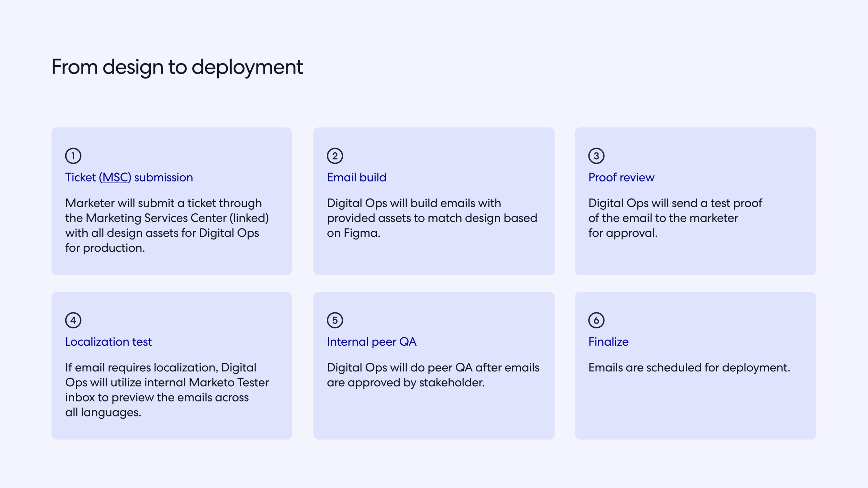Open the MSC link
Viewport: 868px width, 488px height.
(x=115, y=177)
